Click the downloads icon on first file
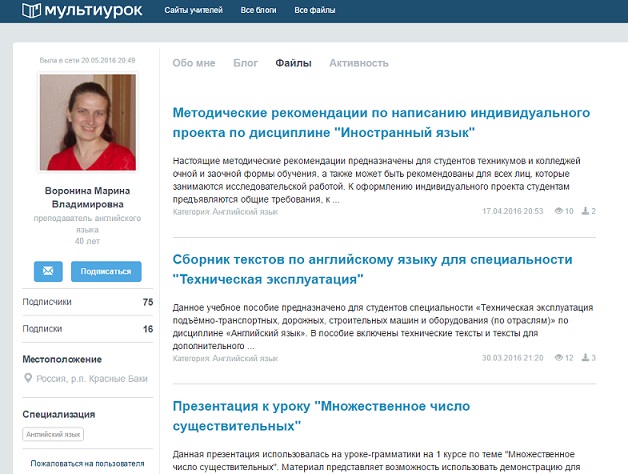The width and height of the screenshot is (628, 474). 583,212
